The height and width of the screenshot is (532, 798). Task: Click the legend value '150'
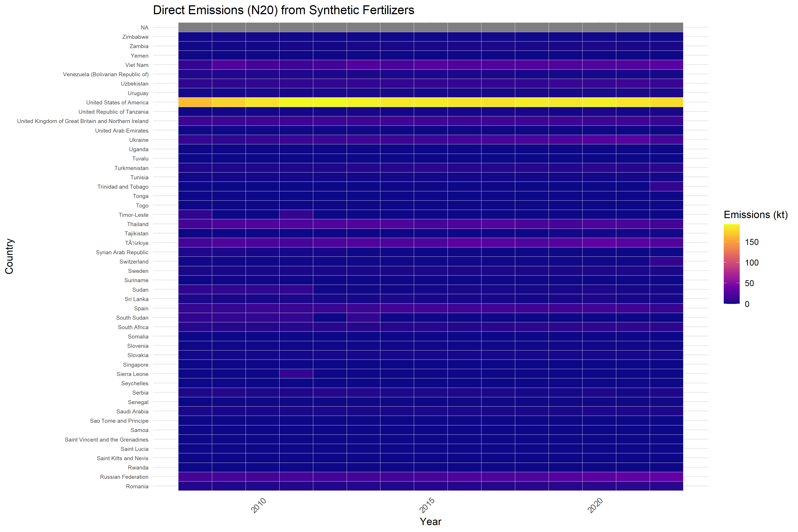pyautogui.click(x=751, y=242)
